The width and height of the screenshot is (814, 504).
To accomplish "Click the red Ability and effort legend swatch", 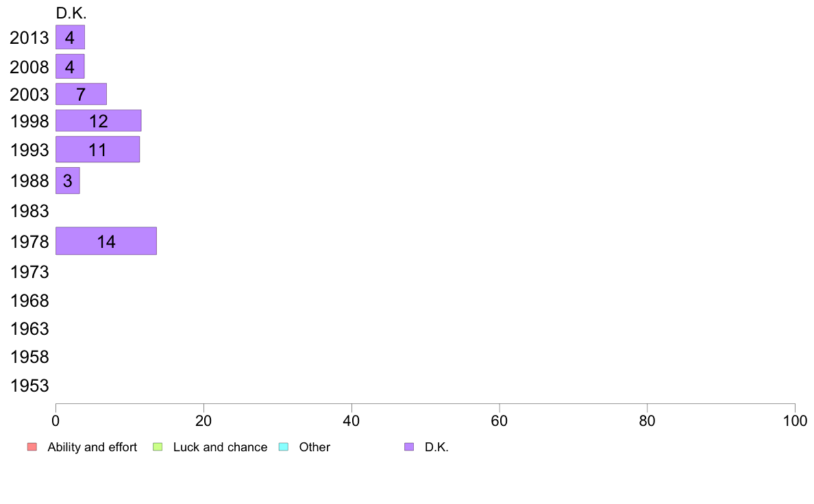I will (32, 447).
